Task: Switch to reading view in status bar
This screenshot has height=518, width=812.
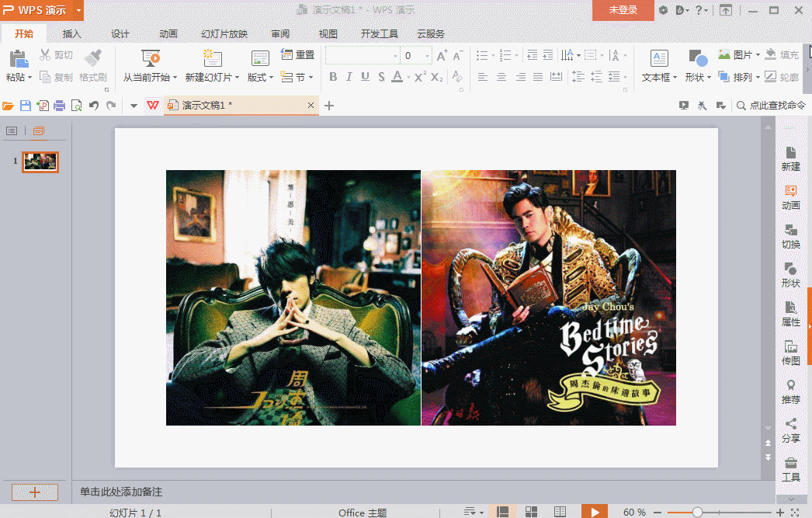Action: pyautogui.click(x=560, y=512)
